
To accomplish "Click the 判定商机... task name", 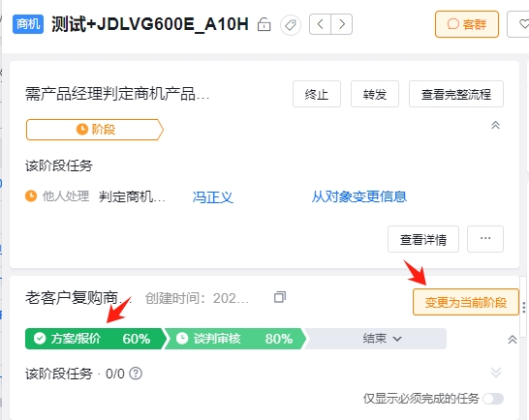I will pos(132,196).
